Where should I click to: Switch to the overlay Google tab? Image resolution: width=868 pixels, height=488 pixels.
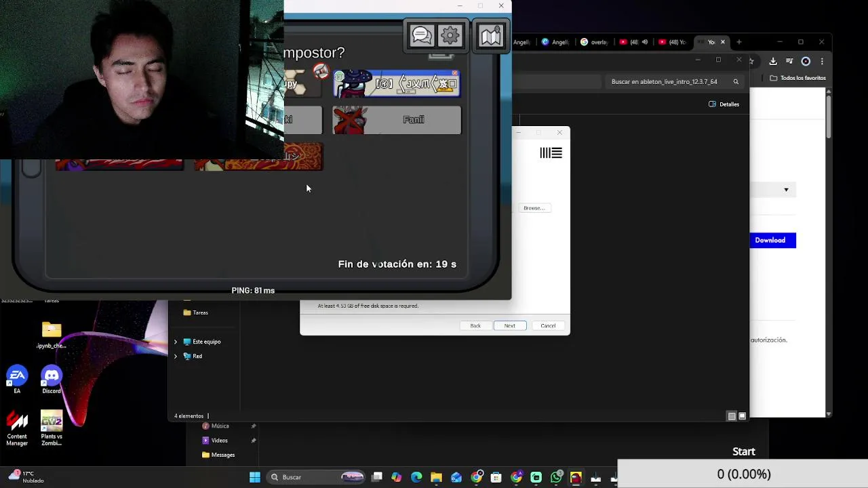coord(594,42)
